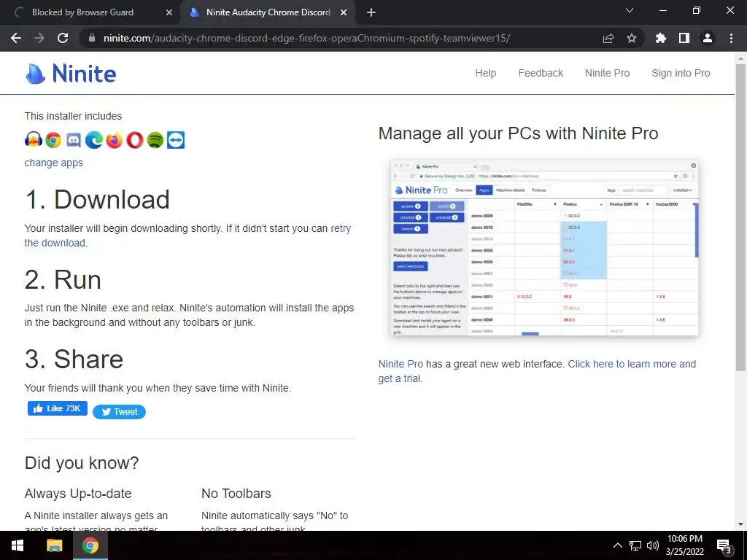Open the tab search dropdown arrow
Image resolution: width=747 pixels, height=560 pixels.
click(630, 10)
